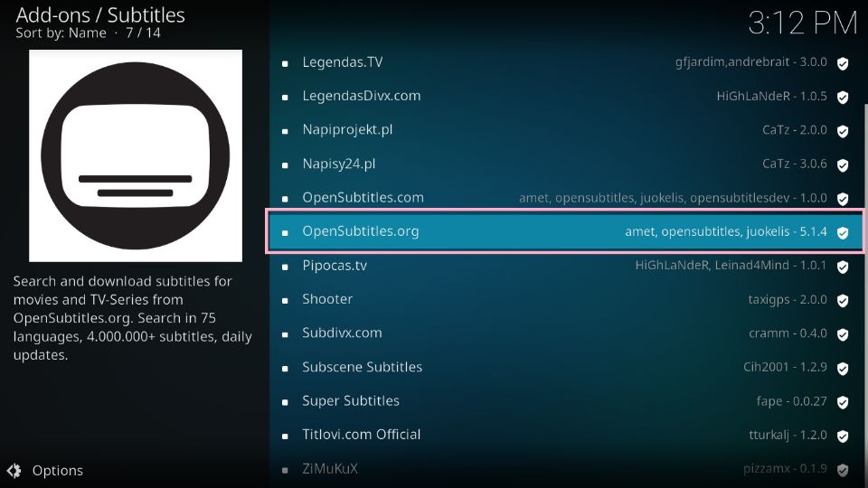
Task: Select the Titlovi.com Official add-on
Action: 566,435
